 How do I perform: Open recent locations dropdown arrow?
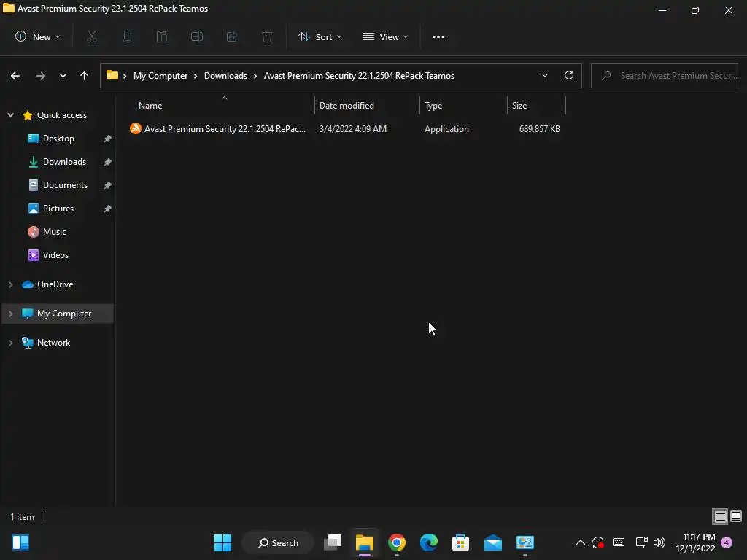click(x=63, y=76)
